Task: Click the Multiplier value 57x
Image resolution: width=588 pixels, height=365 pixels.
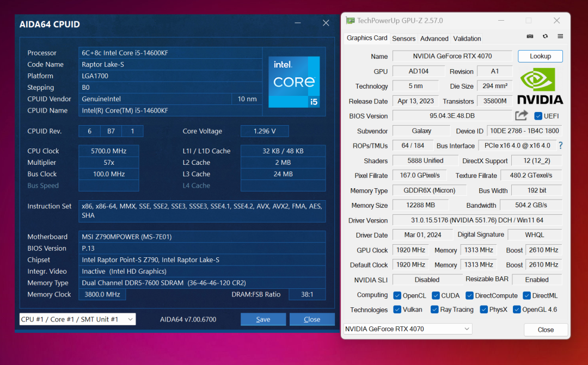Action: click(x=109, y=162)
